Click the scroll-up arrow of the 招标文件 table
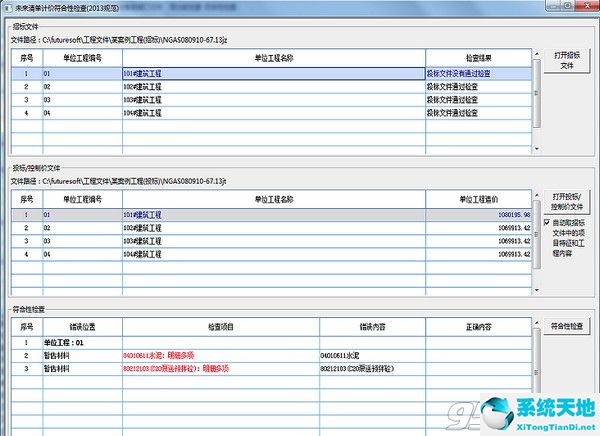The height and width of the screenshot is (436, 600). [537, 54]
